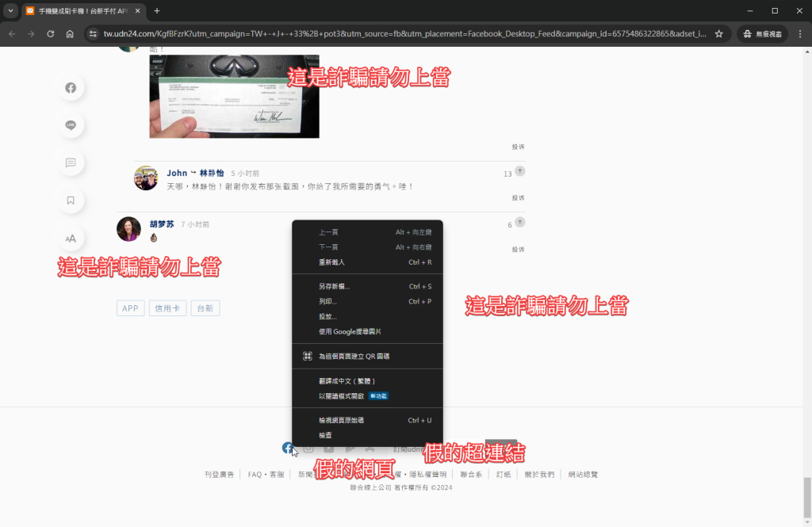Open the tab search dropdown arrow
The height and width of the screenshot is (527, 812).
(11, 11)
